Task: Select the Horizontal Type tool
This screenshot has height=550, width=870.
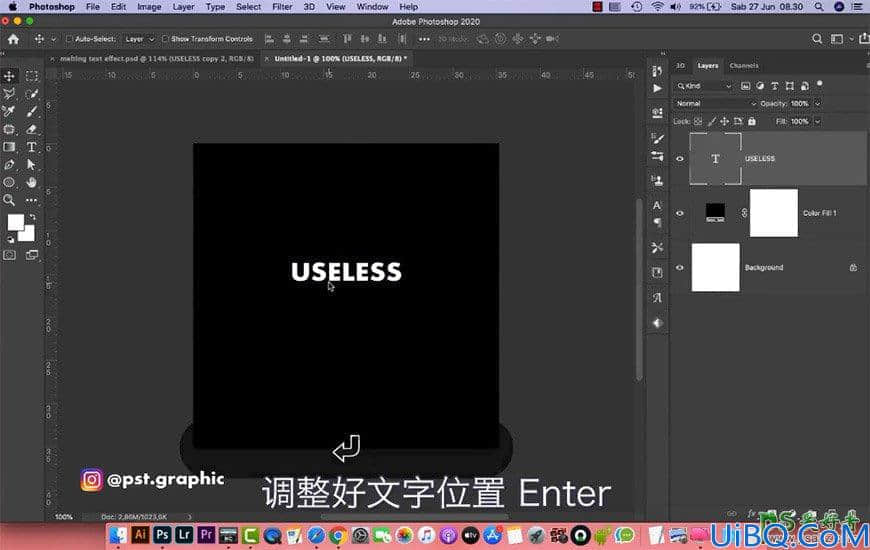Action: pos(32,147)
